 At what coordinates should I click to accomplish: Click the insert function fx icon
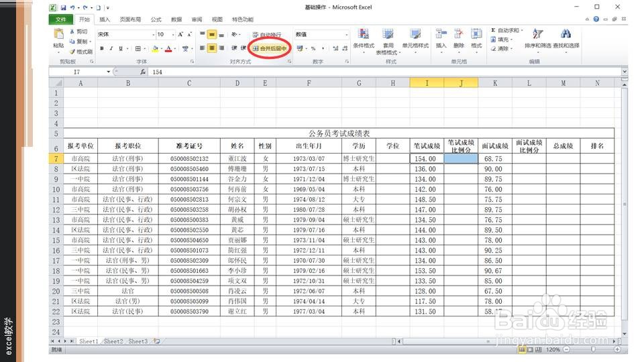coord(142,72)
